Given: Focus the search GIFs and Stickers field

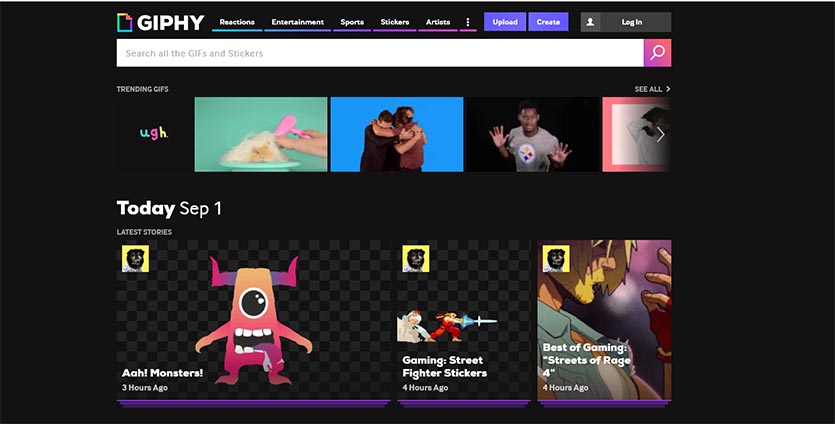Looking at the screenshot, I should [x=380, y=53].
